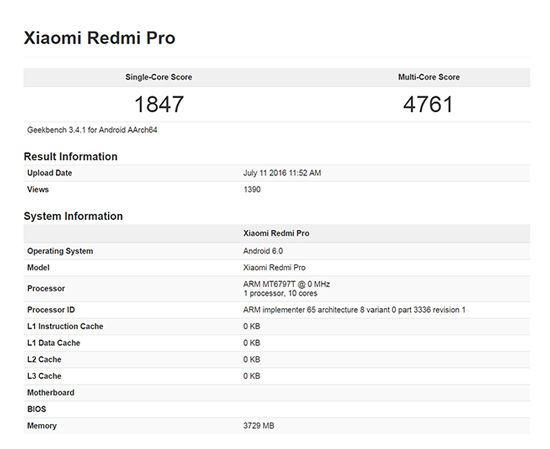Screen dimensions: 550x449
Task: Click the Views count 1390
Action: 252,189
